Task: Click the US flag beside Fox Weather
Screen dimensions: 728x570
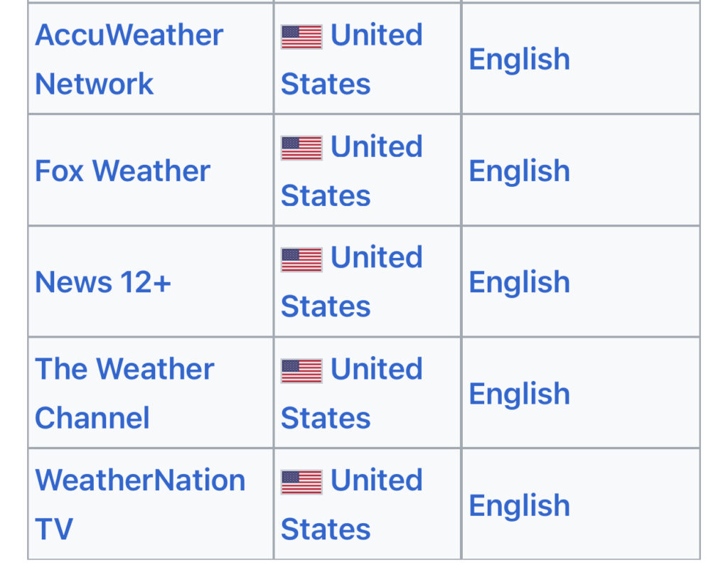Action: [x=301, y=148]
